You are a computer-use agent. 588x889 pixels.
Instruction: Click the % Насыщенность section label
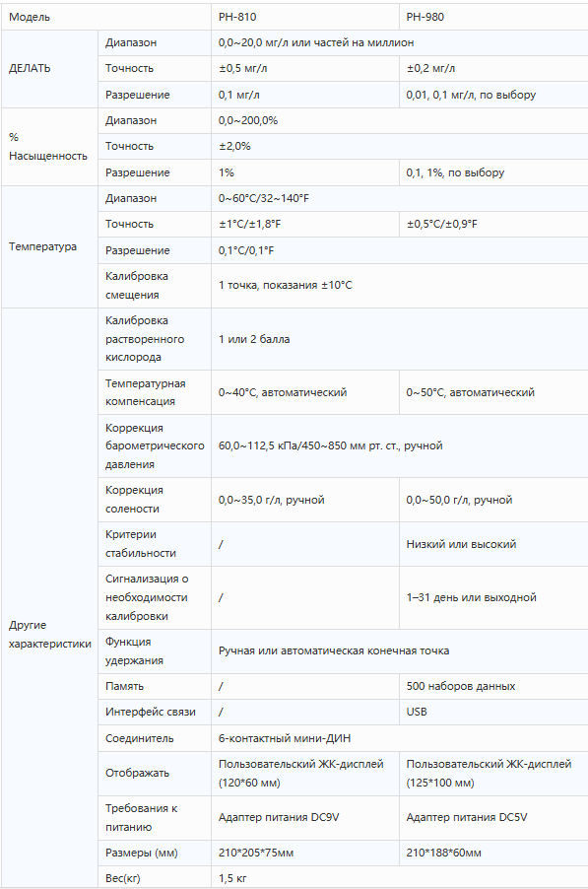click(x=48, y=146)
